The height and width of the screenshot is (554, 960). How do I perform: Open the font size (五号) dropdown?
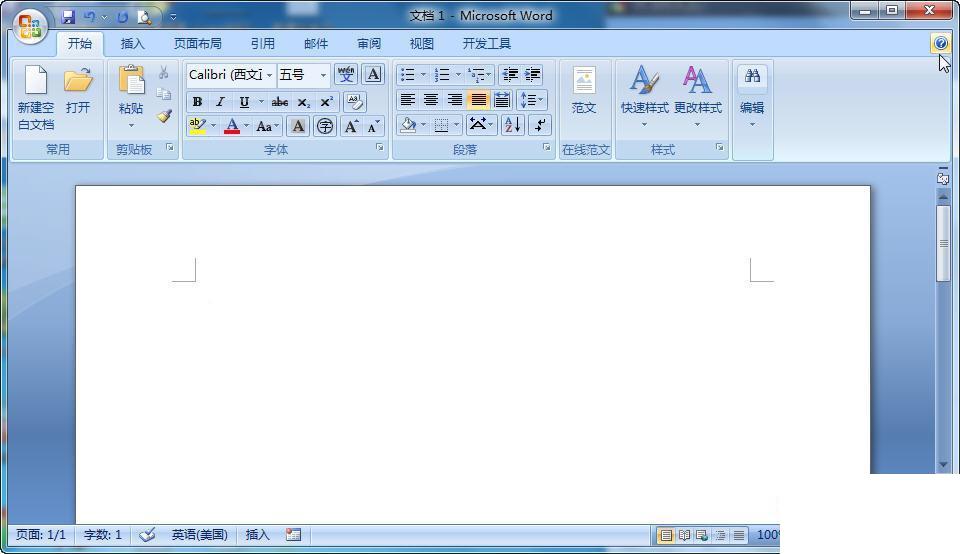pos(323,75)
